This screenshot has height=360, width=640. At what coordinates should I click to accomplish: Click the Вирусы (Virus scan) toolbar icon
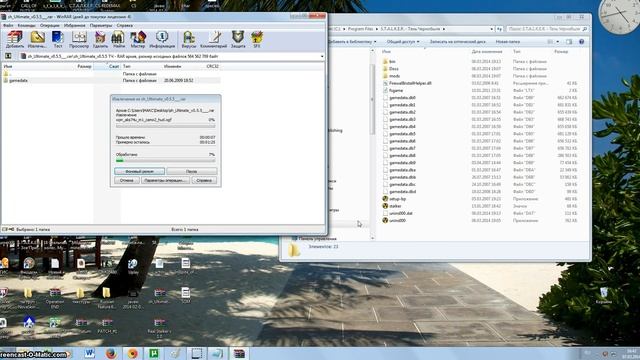(x=189, y=40)
